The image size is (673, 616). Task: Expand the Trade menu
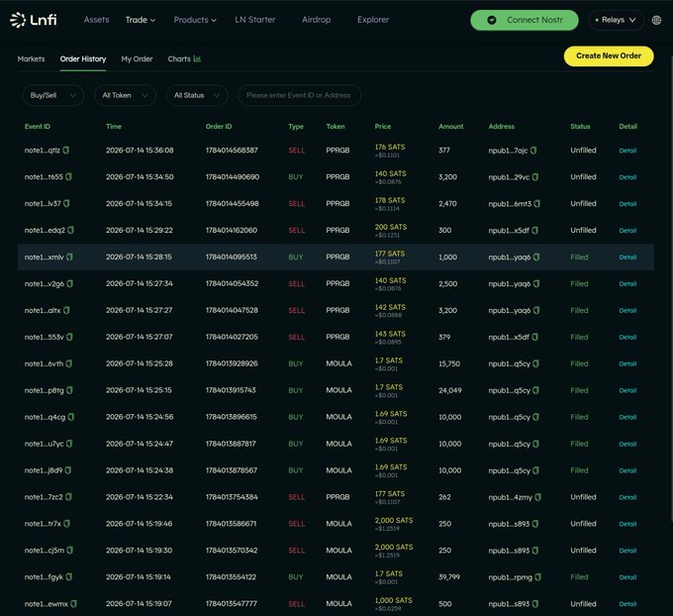click(141, 20)
